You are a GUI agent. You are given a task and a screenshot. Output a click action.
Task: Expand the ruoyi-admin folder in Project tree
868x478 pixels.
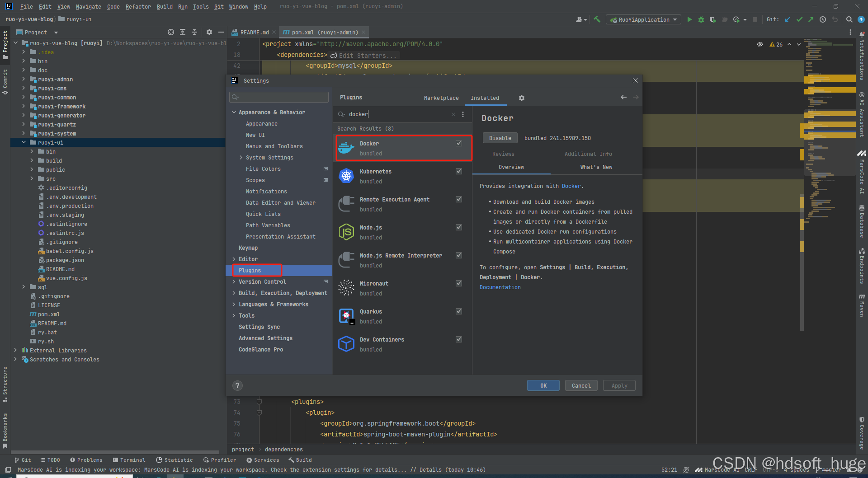coord(24,79)
